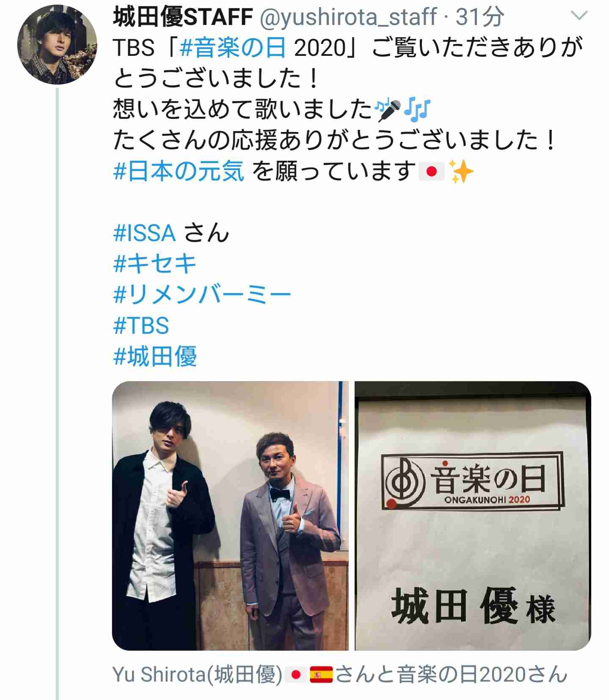Tap the Japan flag emoji after 願っています
The height and width of the screenshot is (700, 609).
tap(431, 172)
